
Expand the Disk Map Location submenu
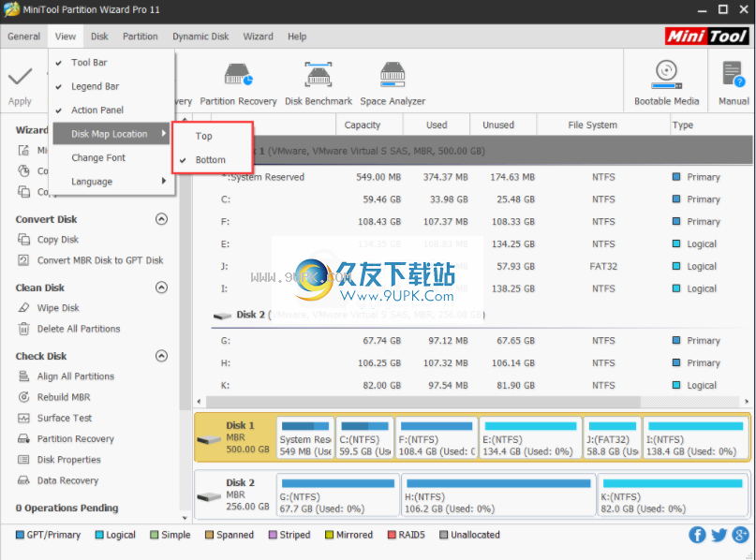(111, 134)
